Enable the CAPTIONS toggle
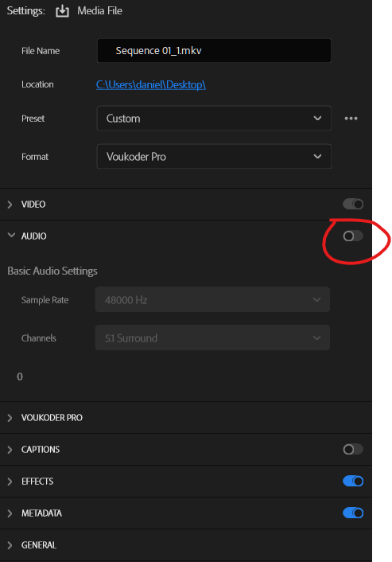Screen dimensions: 392x562 coord(353,449)
